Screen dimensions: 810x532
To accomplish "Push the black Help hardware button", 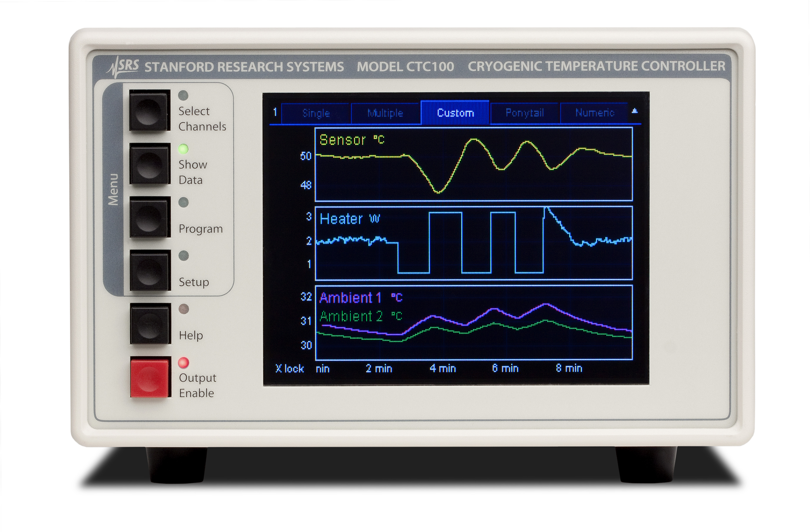I will point(150,324).
